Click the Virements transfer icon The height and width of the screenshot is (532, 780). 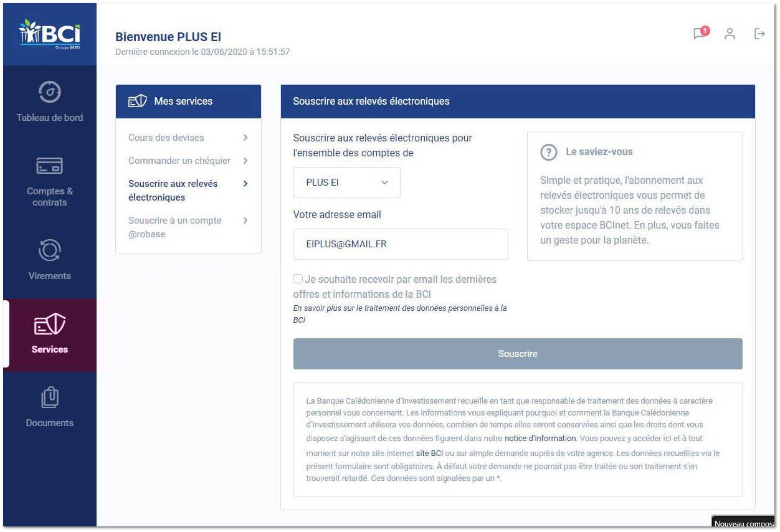(x=50, y=250)
